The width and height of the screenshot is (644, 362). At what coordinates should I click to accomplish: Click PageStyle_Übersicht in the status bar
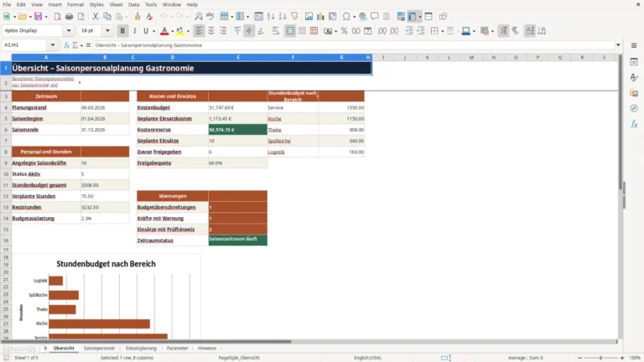click(x=239, y=358)
